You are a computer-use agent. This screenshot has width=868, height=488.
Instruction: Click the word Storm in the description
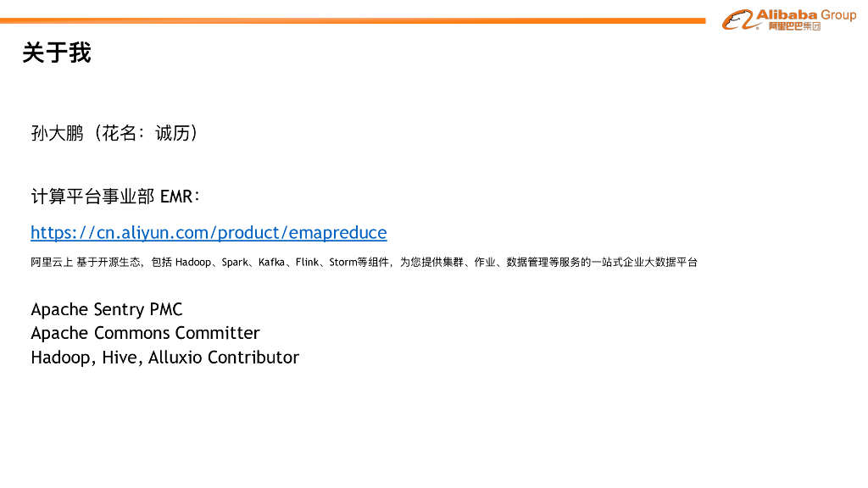coord(343,263)
